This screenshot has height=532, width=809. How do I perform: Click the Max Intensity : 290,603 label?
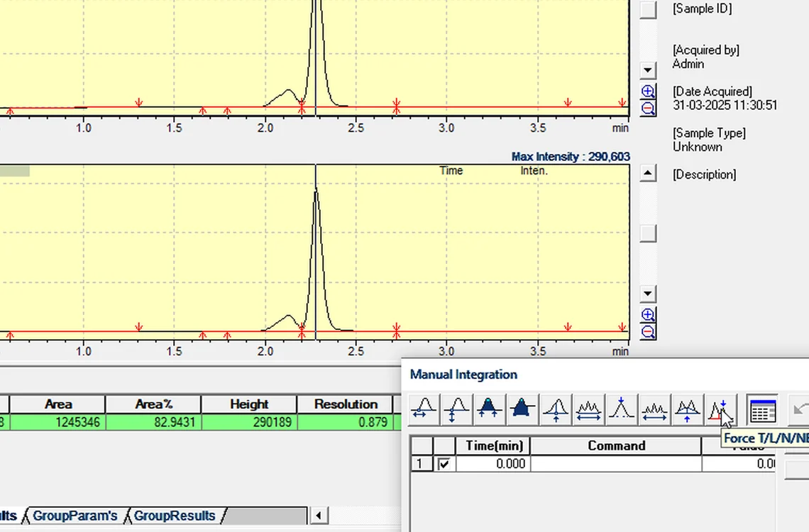pos(571,157)
